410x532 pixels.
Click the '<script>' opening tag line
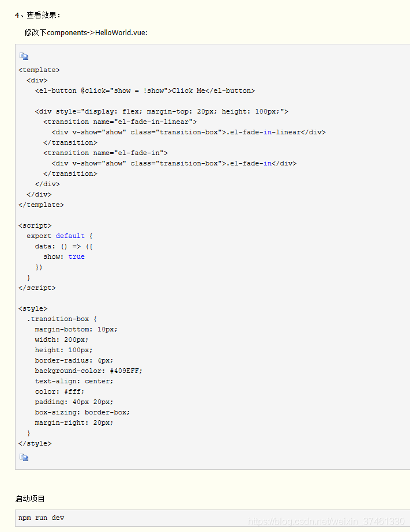35,225
